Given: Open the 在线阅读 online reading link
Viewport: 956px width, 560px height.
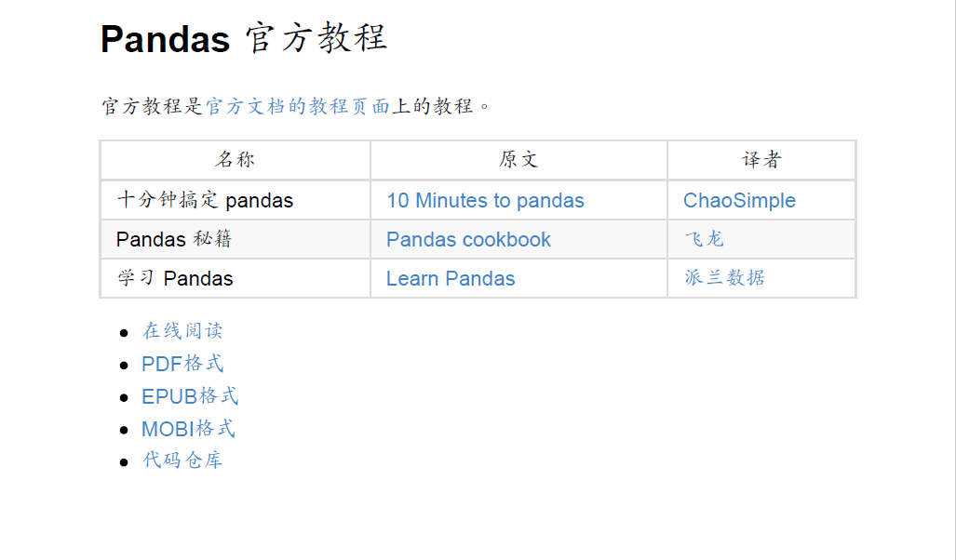Looking at the screenshot, I should coord(182,331).
